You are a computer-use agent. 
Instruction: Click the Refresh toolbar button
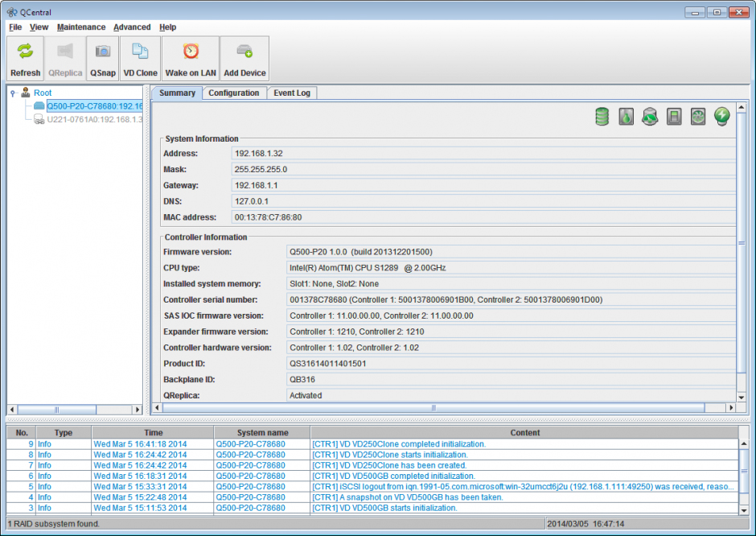(x=26, y=59)
